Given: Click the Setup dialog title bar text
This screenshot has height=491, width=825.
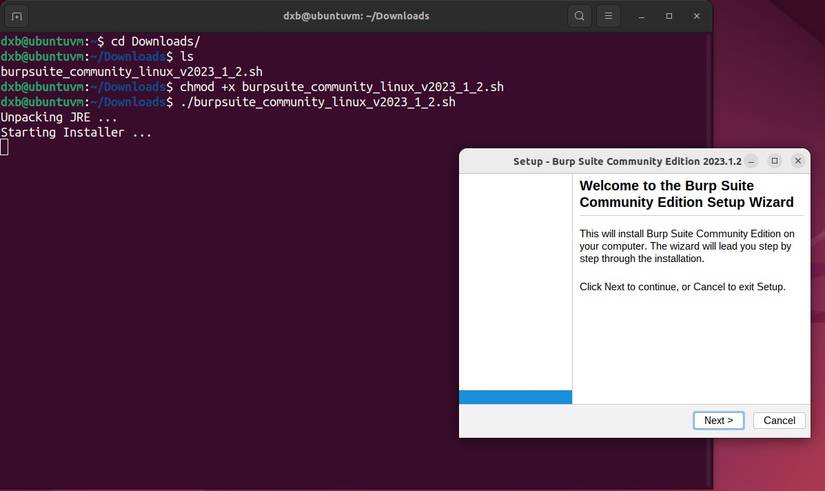Looking at the screenshot, I should [627, 162].
